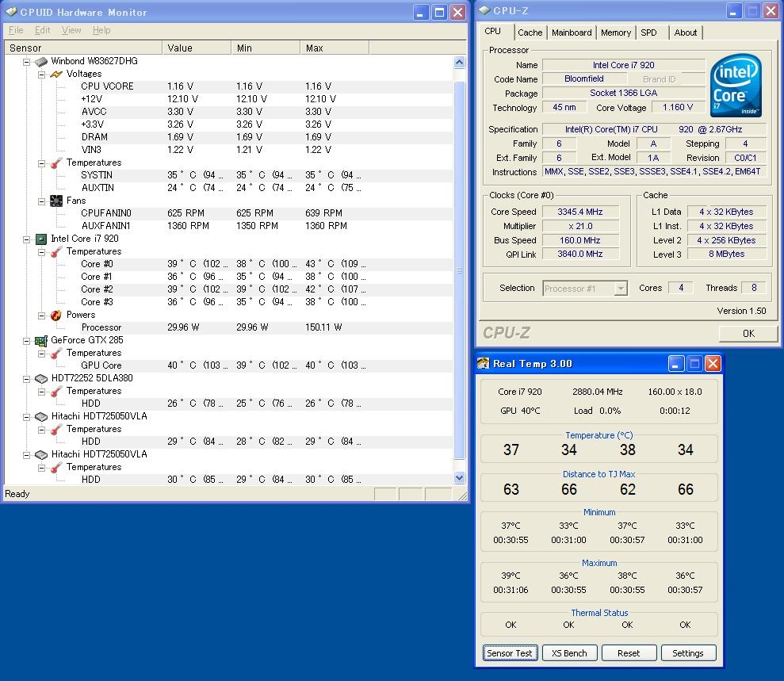Image resolution: width=784 pixels, height=681 pixels.
Task: Collapse the Intel Core i7 920 tree node
Action: (x=26, y=239)
